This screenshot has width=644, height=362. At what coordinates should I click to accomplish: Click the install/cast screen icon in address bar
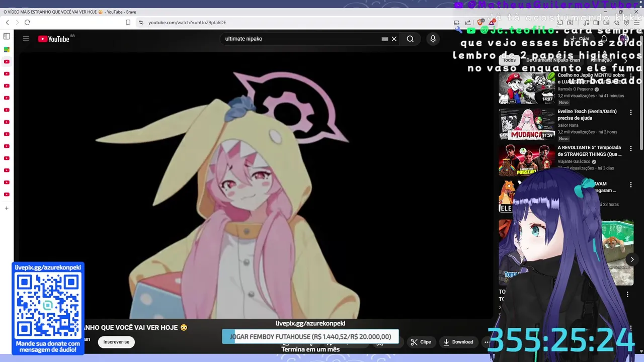(x=456, y=23)
